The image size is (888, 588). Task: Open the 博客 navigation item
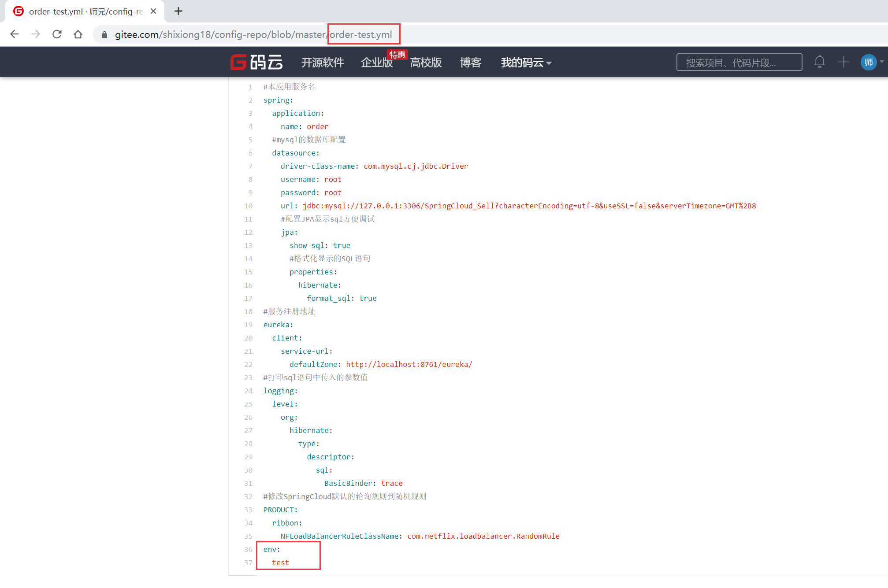coord(471,63)
